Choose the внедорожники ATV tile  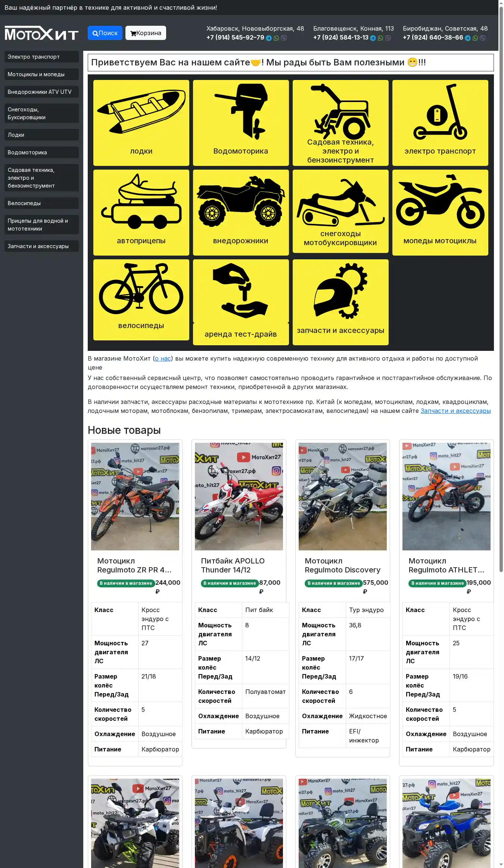241,212
